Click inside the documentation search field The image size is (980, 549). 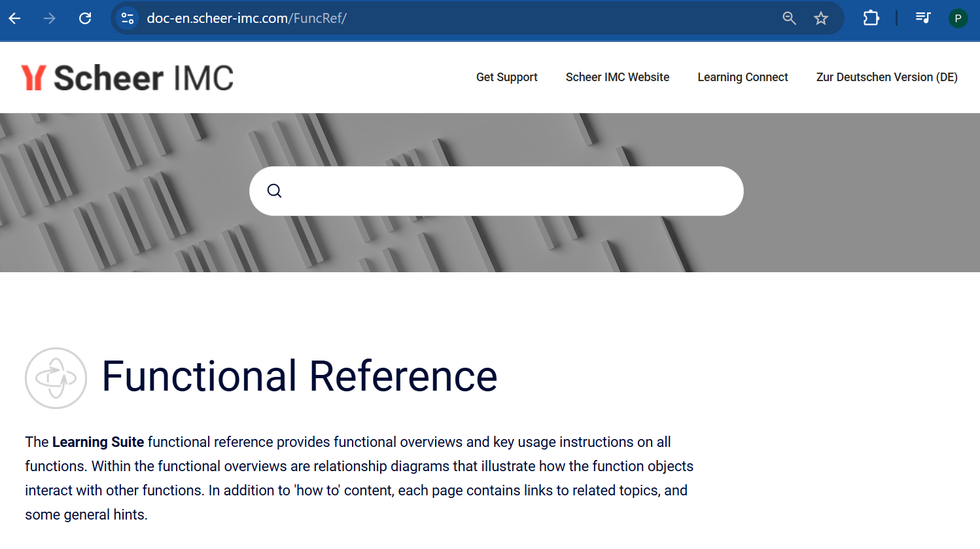[x=496, y=190]
